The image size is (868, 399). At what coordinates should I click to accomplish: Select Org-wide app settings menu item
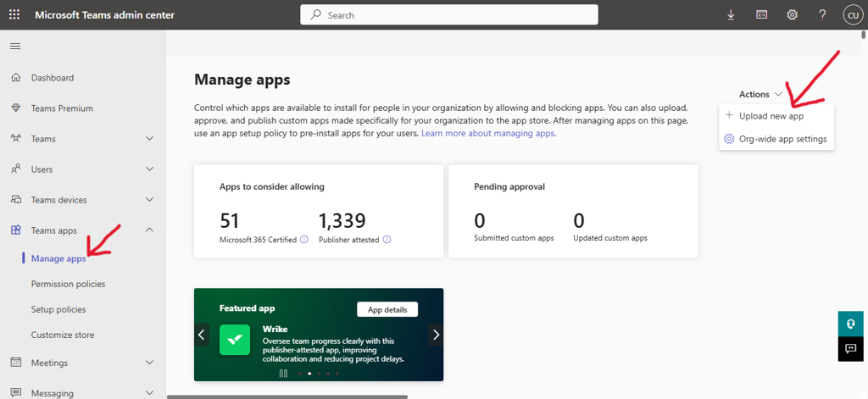(776, 139)
